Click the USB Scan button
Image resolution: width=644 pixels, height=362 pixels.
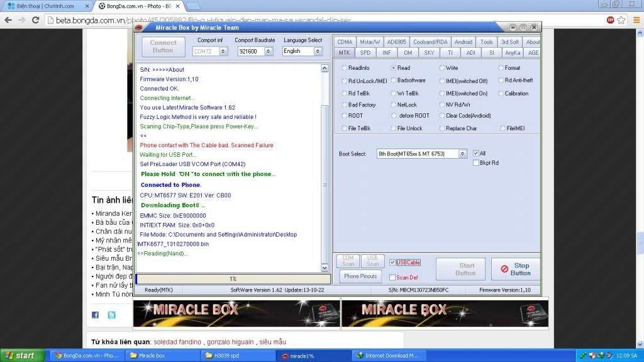point(372,261)
